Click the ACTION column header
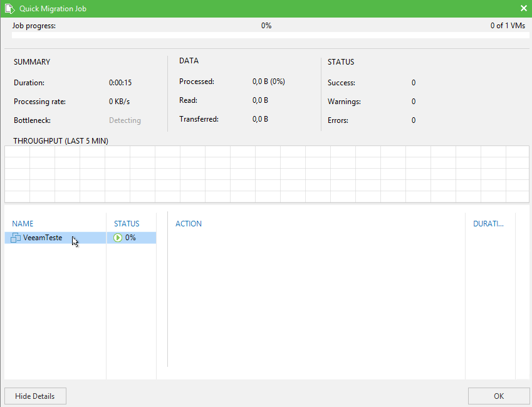This screenshot has width=532, height=407. tap(189, 224)
